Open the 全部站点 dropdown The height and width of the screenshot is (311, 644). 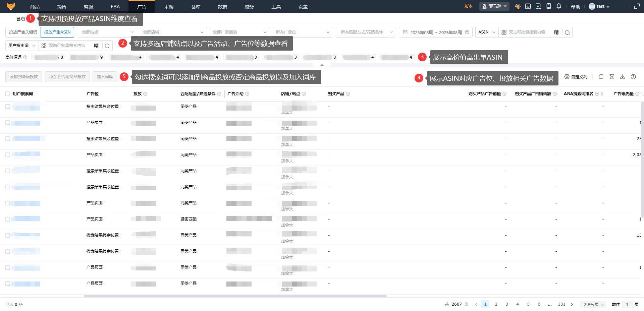pos(107,32)
